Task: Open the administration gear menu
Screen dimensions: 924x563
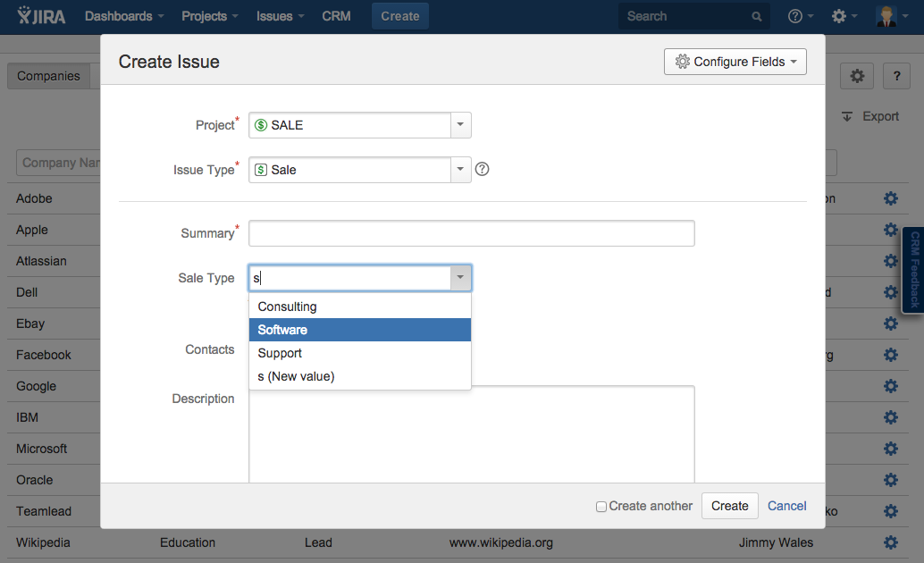Action: [844, 16]
